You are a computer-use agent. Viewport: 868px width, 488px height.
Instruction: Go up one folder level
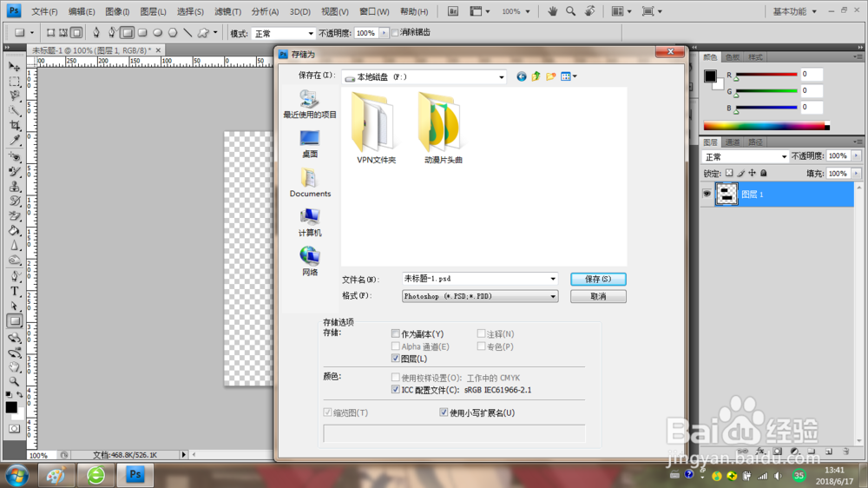click(x=536, y=76)
